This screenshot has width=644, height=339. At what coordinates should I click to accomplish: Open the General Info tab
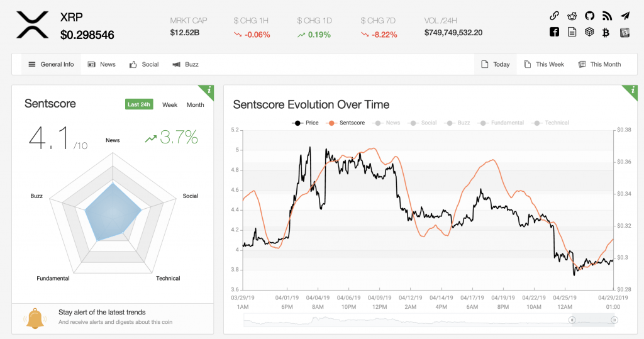click(x=51, y=64)
